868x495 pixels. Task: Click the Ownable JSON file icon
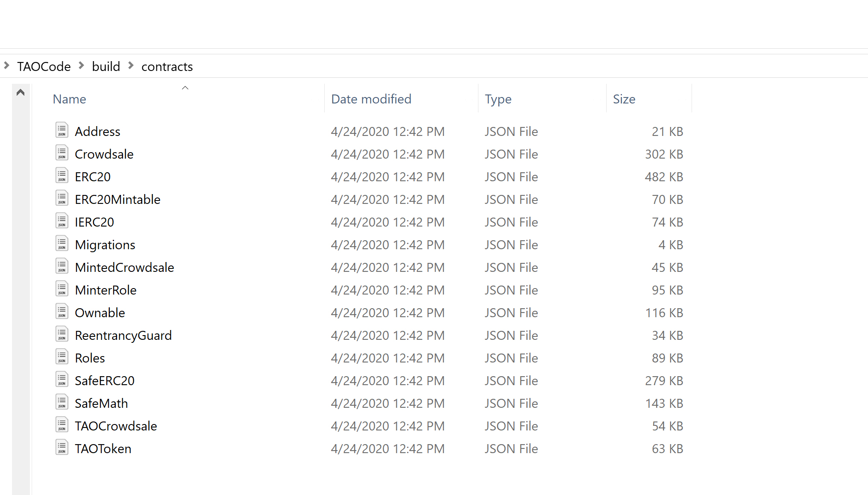click(x=62, y=312)
